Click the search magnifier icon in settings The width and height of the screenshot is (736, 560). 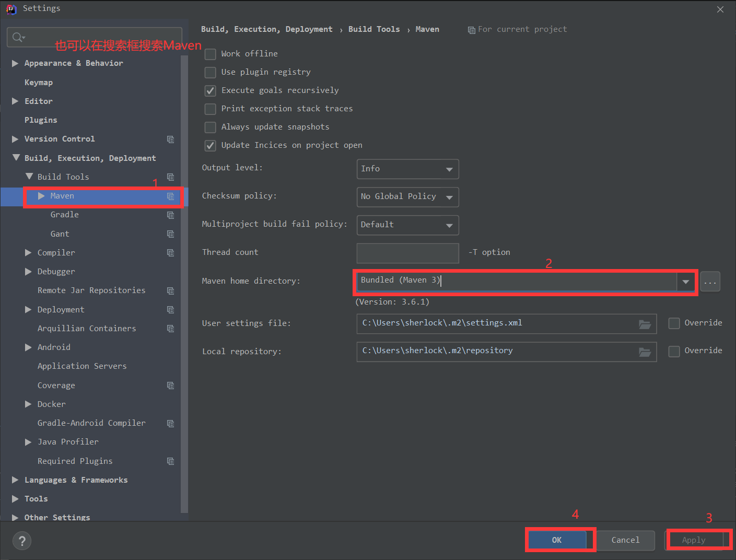[x=18, y=37]
